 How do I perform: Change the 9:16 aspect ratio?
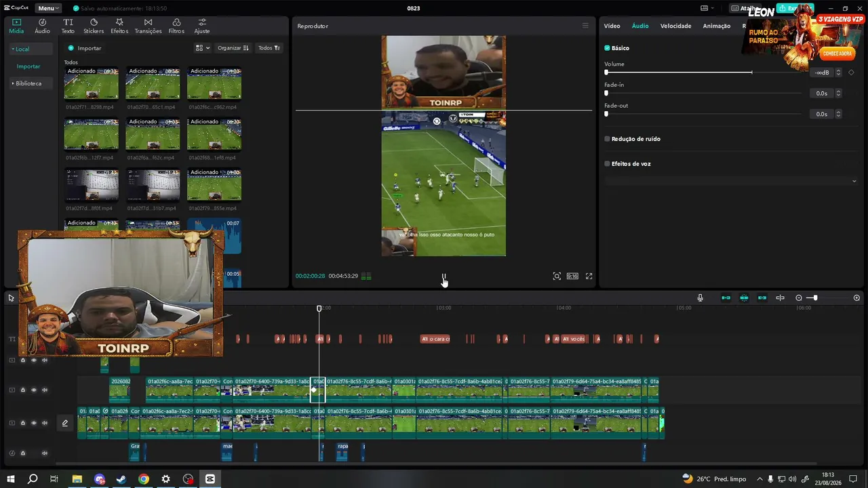click(x=572, y=276)
